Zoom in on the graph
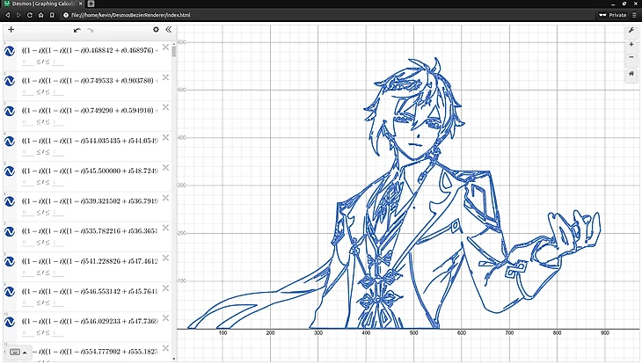This screenshot has height=364, width=642. click(631, 45)
